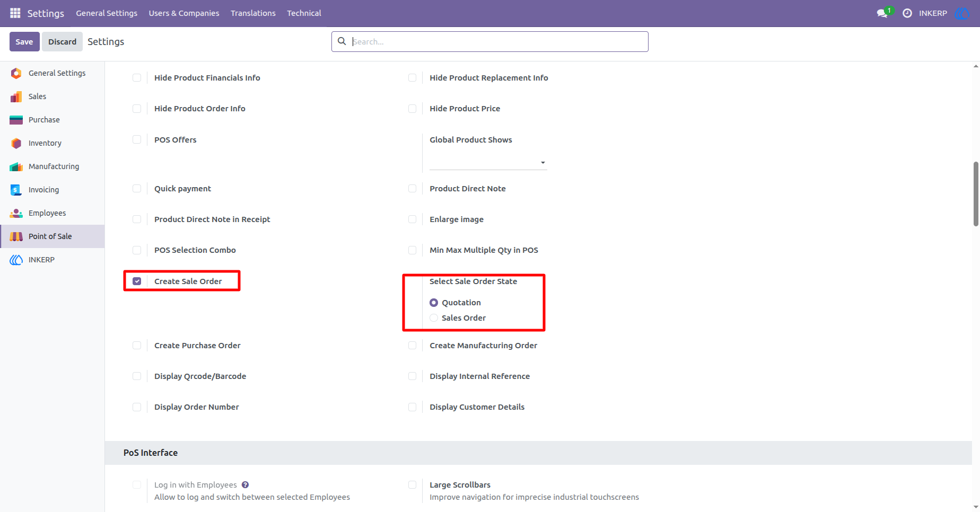This screenshot has height=512, width=980.
Task: Click the vertical scrollbar thumb
Action: [976, 194]
